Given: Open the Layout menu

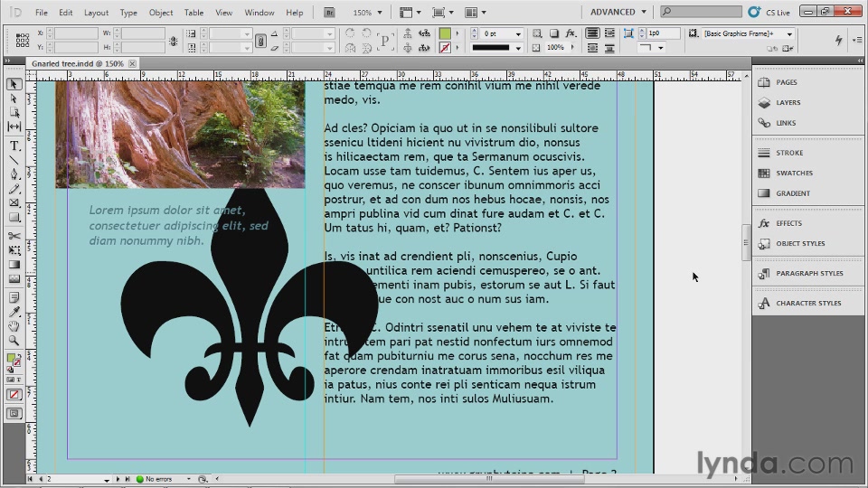Looking at the screenshot, I should click(96, 12).
